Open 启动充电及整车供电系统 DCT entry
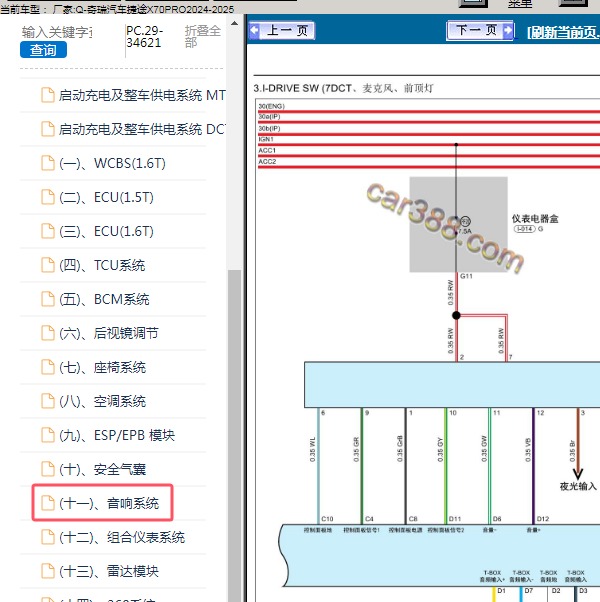The width and height of the screenshot is (600, 602). (122, 129)
